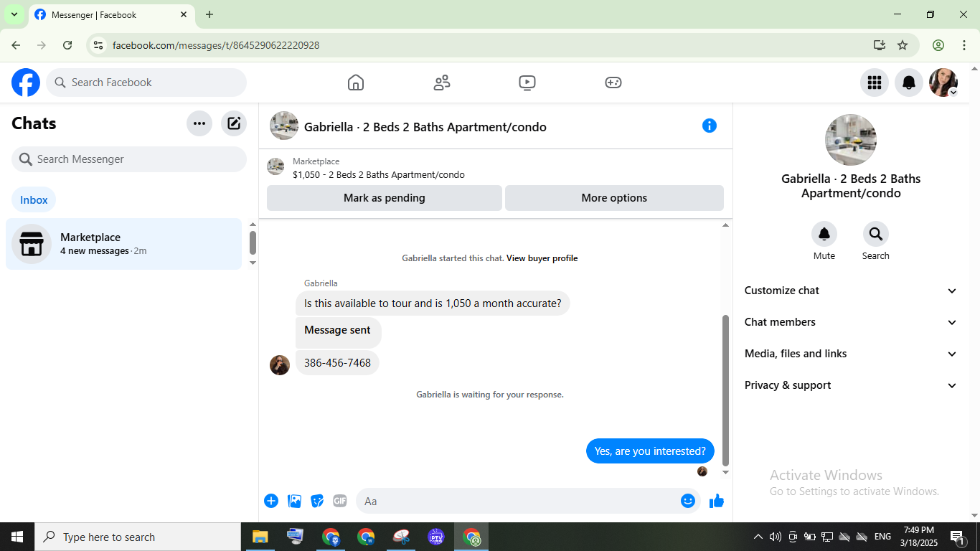Click the Search Facebook field
Screen dimensions: 980x551
pos(146,83)
